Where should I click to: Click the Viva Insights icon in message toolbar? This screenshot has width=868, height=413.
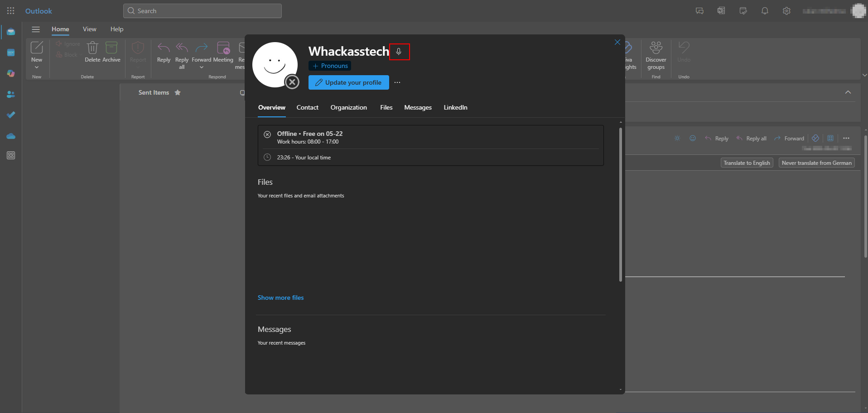[815, 139]
